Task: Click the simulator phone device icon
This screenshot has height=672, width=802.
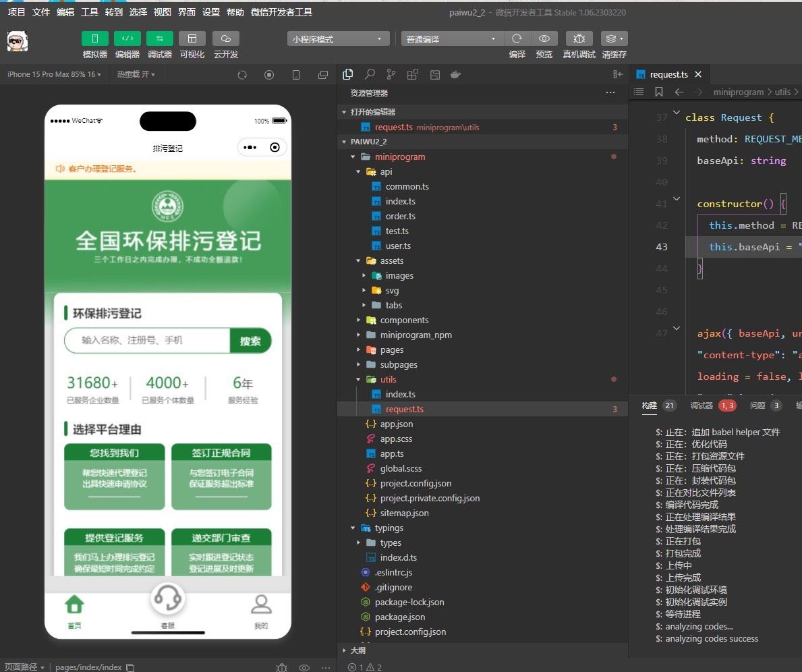Action: click(295, 75)
